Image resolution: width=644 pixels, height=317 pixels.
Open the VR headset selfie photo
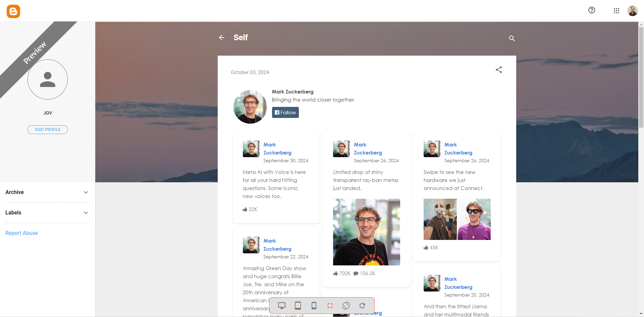pyautogui.click(x=440, y=219)
